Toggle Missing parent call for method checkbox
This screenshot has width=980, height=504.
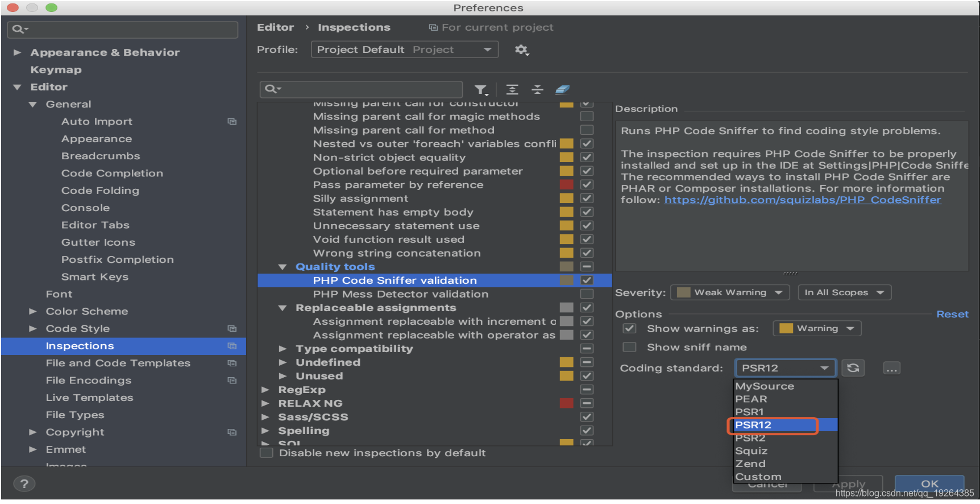tap(587, 130)
